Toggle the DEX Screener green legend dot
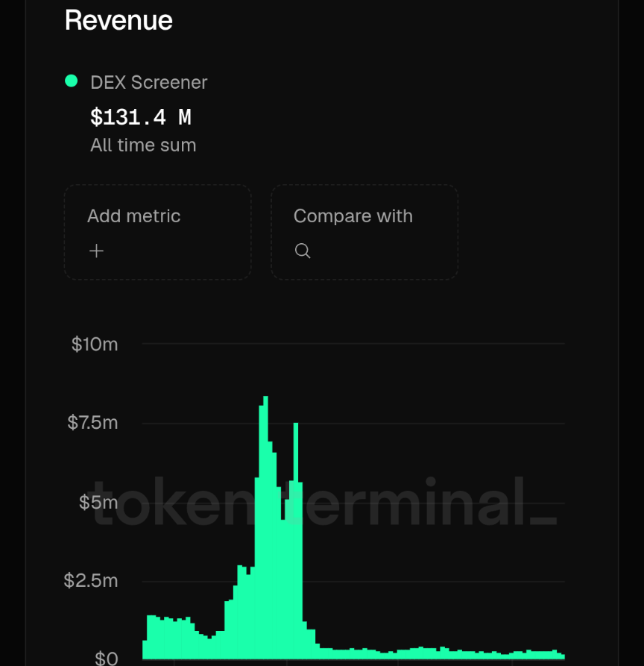 (72, 81)
